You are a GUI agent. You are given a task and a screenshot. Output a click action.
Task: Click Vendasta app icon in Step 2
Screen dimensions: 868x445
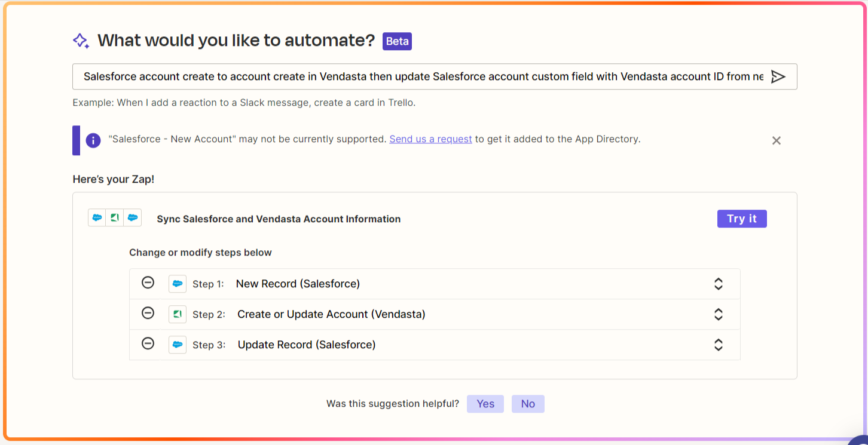pyautogui.click(x=178, y=314)
